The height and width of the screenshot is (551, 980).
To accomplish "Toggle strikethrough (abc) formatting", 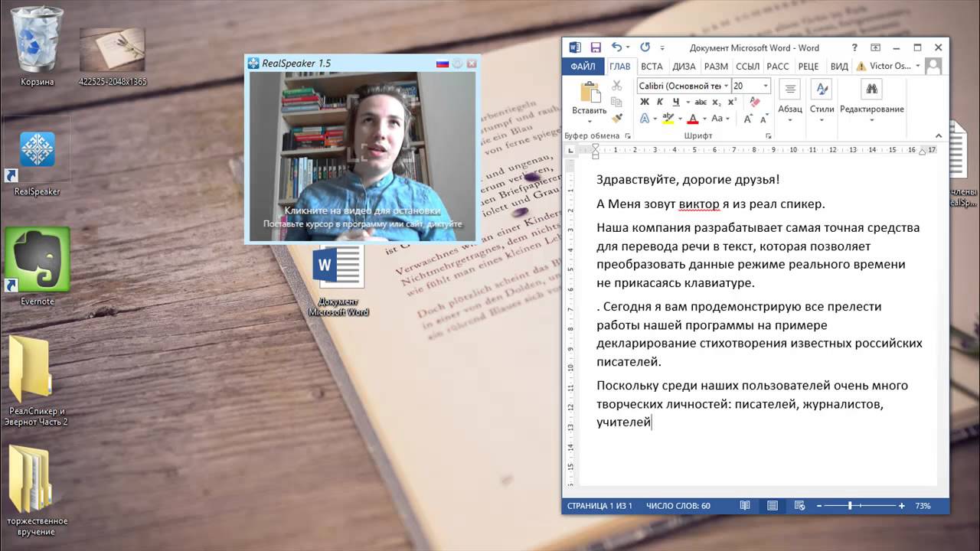I will click(x=701, y=102).
